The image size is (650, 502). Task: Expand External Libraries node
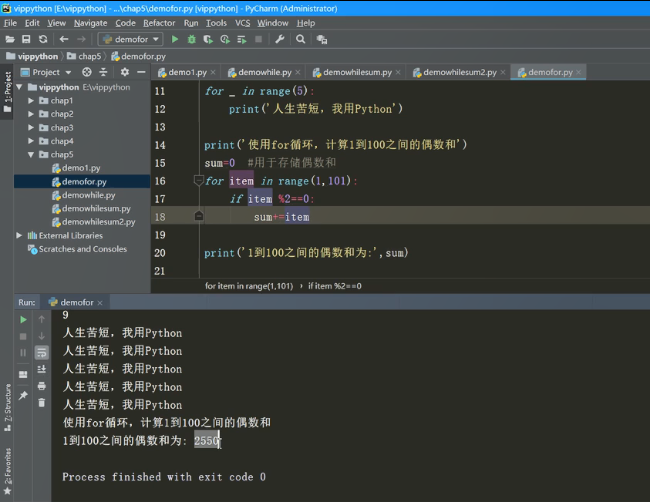click(x=19, y=235)
